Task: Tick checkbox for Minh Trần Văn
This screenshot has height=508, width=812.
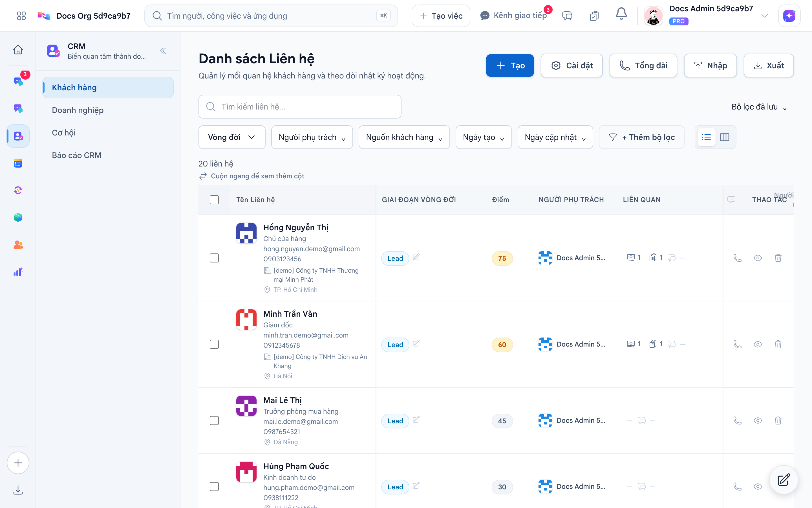Action: coord(214,344)
